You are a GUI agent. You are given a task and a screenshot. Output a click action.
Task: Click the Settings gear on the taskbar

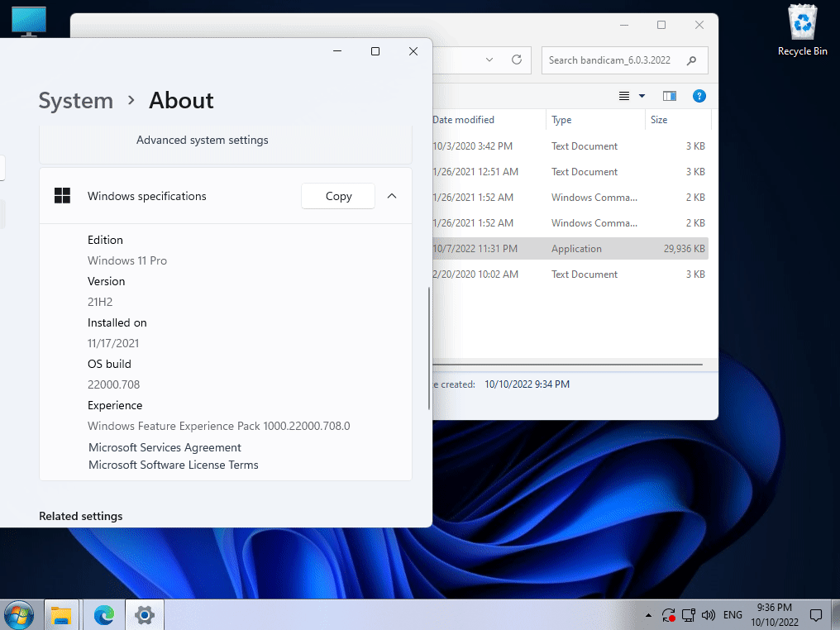145,615
